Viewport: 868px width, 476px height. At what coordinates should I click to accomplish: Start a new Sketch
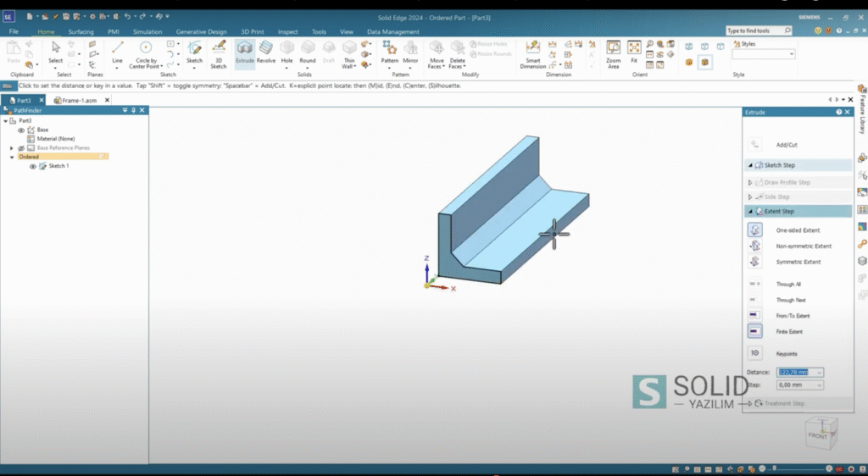(194, 53)
